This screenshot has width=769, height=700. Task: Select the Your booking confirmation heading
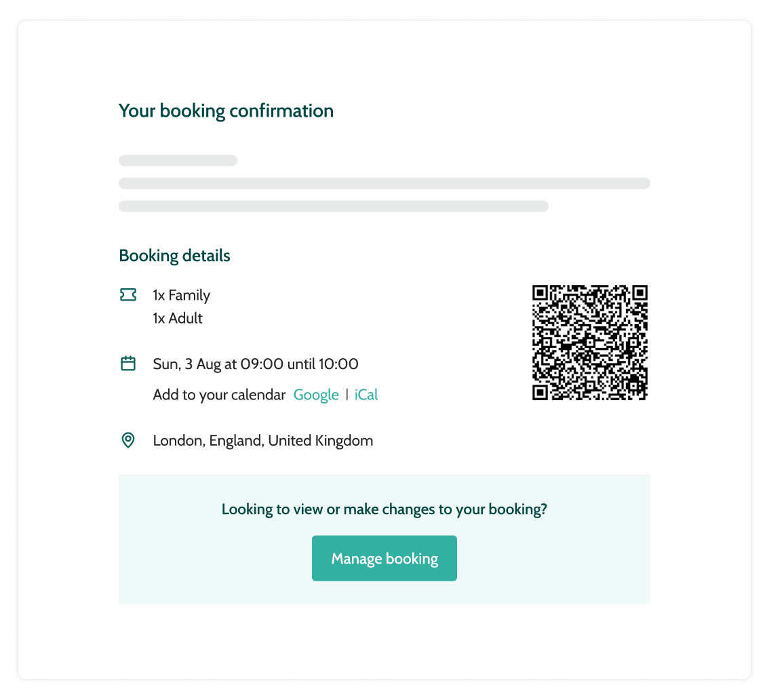click(226, 111)
